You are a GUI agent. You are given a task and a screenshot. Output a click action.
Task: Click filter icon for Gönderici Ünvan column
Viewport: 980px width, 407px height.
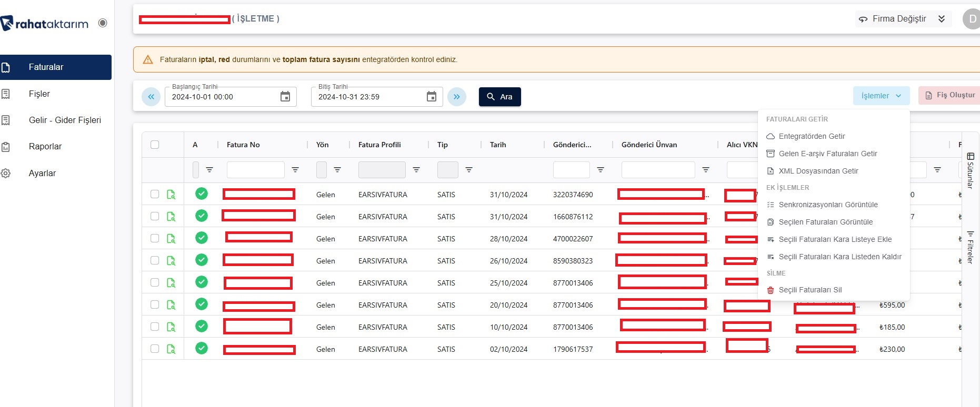(706, 170)
